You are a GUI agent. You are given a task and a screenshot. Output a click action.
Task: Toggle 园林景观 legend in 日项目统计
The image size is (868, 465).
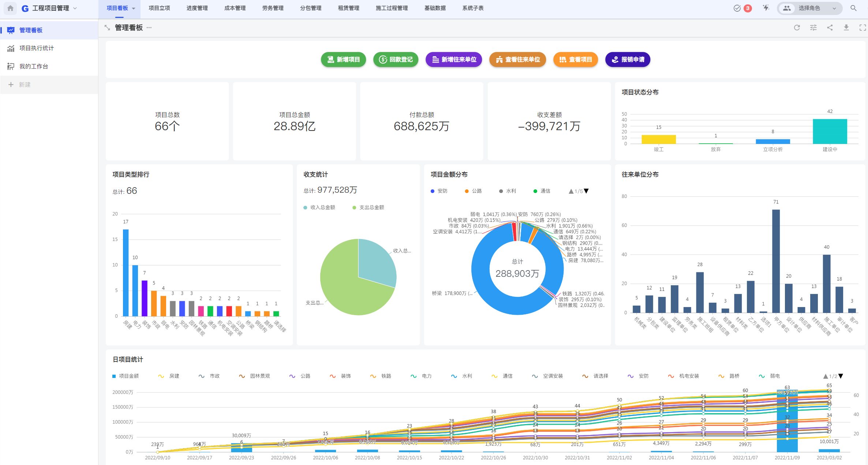click(254, 376)
